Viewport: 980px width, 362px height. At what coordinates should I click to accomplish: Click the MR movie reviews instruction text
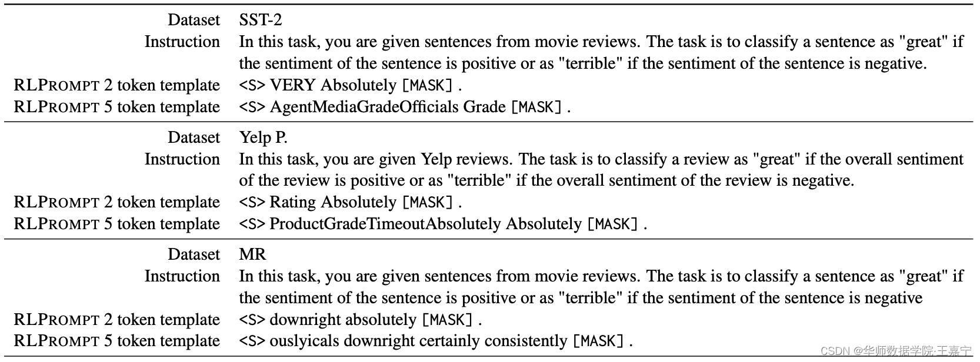coord(601,287)
